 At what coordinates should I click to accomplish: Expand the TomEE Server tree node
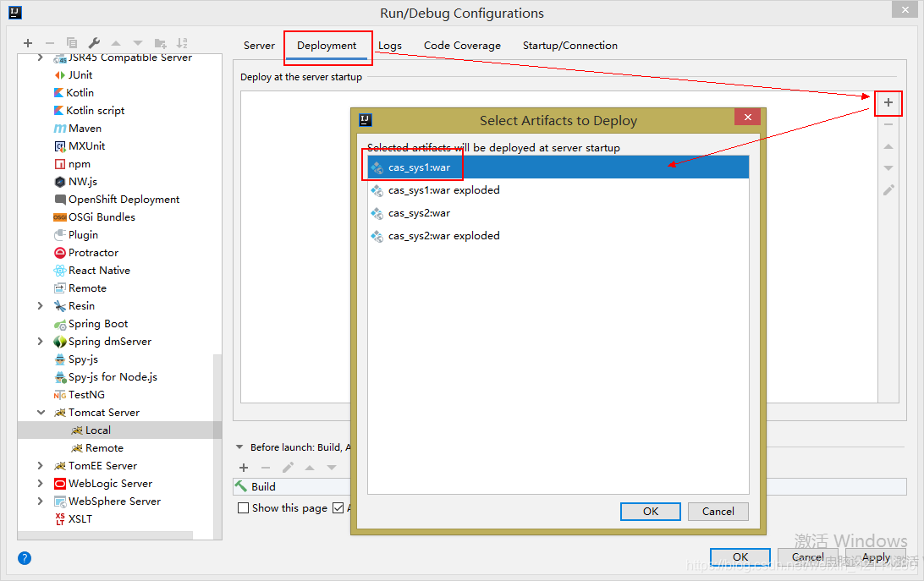pos(40,465)
